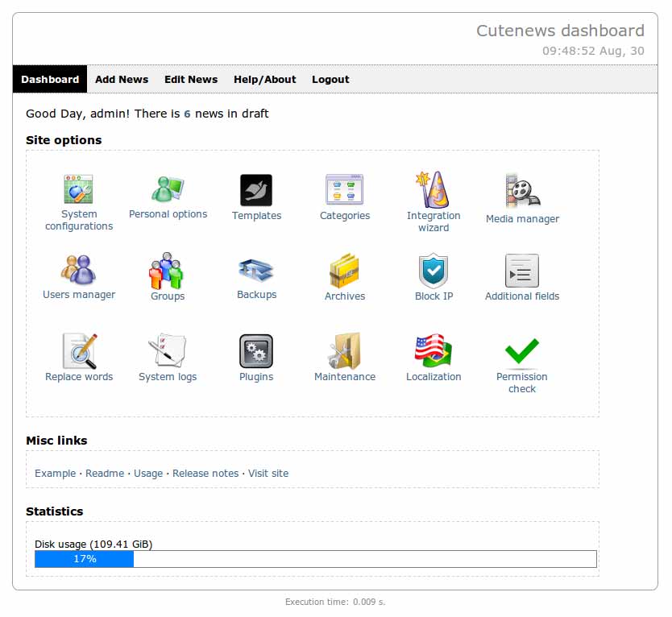The image size is (672, 617).
Task: Click the Templates text label
Action: click(257, 216)
